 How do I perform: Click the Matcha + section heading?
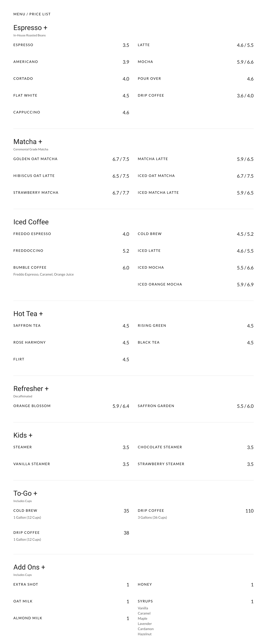[28, 142]
